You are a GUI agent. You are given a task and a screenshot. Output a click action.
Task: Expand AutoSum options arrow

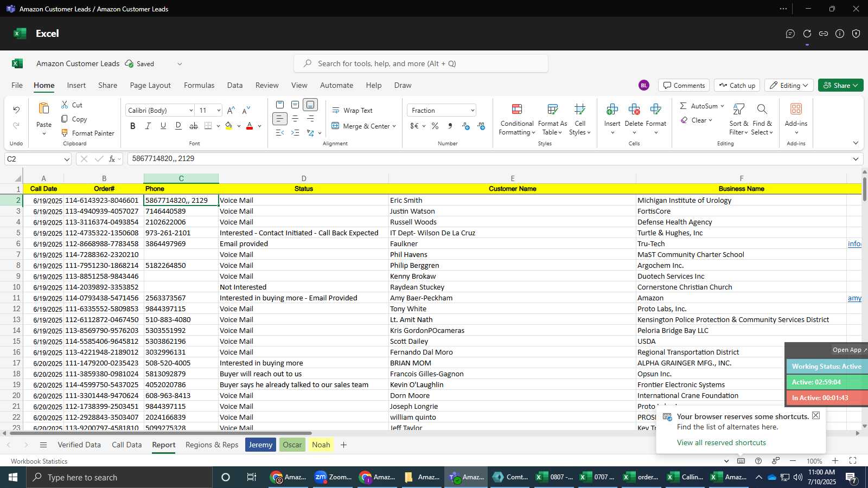[722, 106]
